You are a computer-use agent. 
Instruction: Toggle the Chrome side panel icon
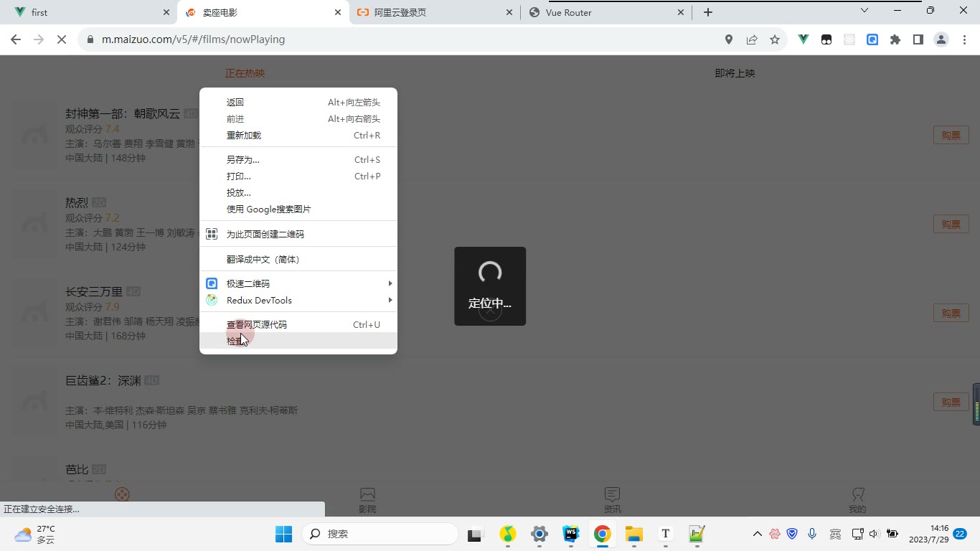tap(918, 40)
